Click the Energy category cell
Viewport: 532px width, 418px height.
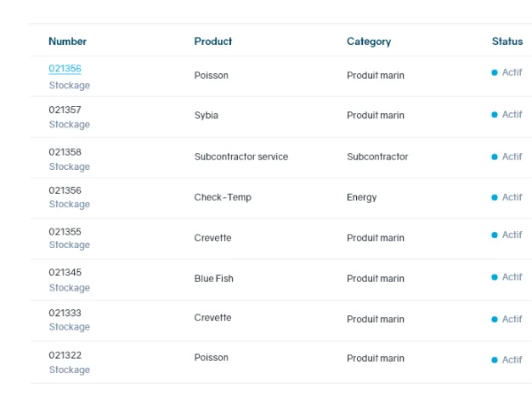tap(361, 198)
